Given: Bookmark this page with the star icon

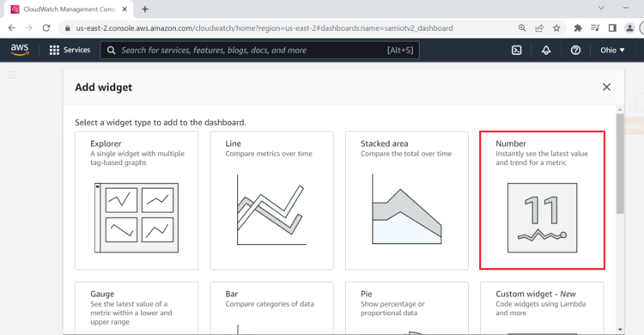Looking at the screenshot, I should point(556,28).
